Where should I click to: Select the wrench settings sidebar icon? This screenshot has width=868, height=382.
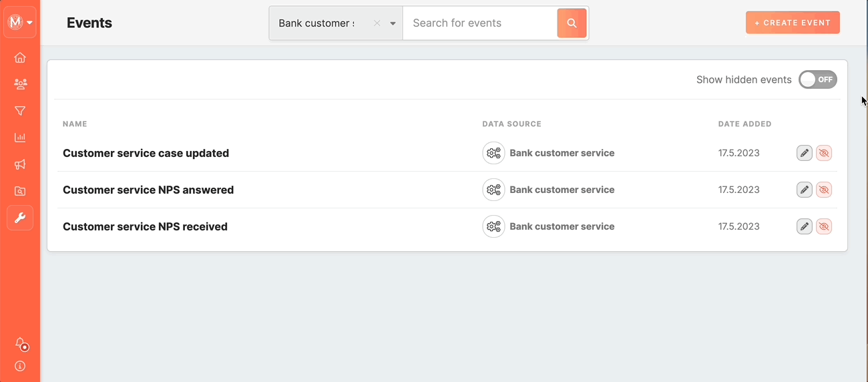[x=20, y=218]
